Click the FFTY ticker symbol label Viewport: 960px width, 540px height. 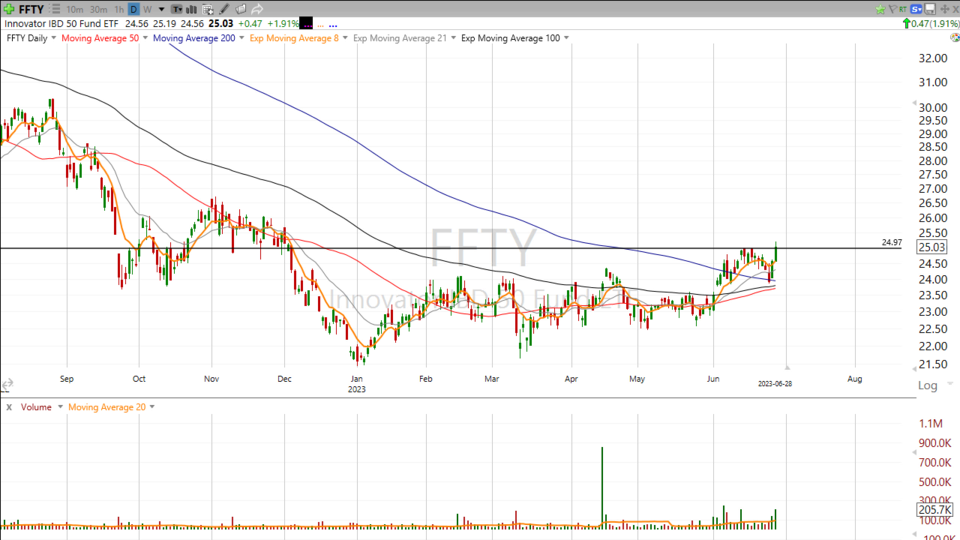pos(31,9)
